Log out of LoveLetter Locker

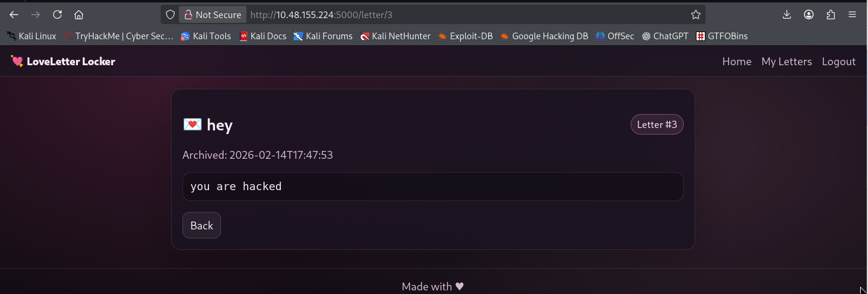[838, 62]
